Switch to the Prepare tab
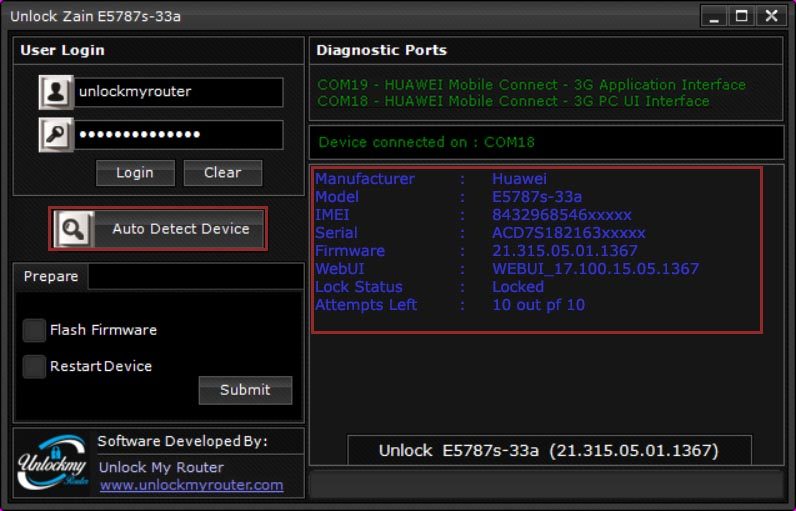Screen dimensions: 796x511 click(x=51, y=277)
